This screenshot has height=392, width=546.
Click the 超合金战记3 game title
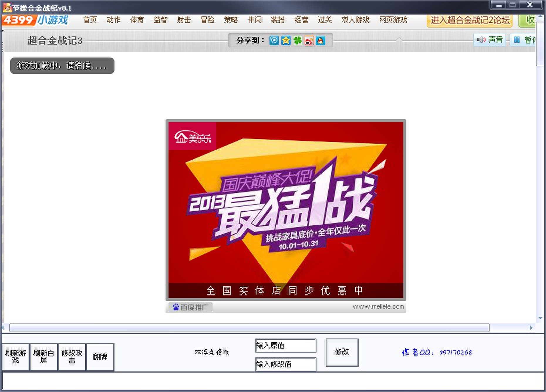click(55, 40)
